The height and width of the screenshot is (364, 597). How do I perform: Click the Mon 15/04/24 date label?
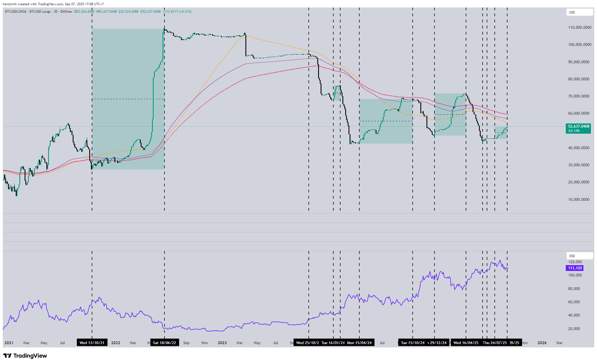359,343
